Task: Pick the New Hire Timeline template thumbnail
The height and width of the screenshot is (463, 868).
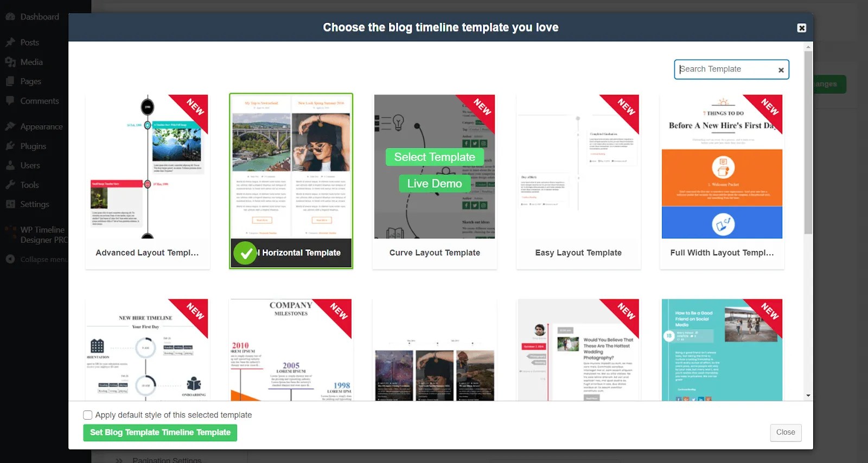Action: click(148, 350)
